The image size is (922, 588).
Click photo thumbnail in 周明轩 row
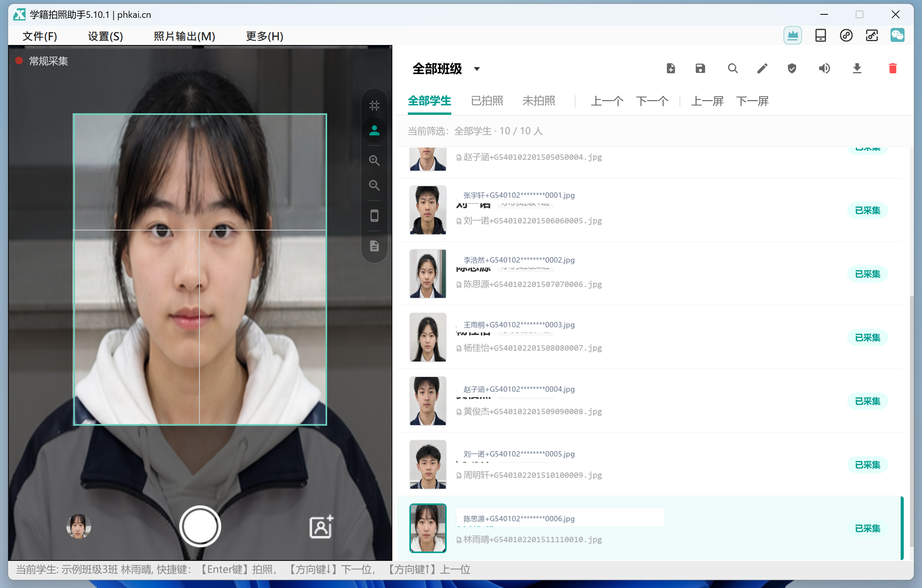click(428, 465)
